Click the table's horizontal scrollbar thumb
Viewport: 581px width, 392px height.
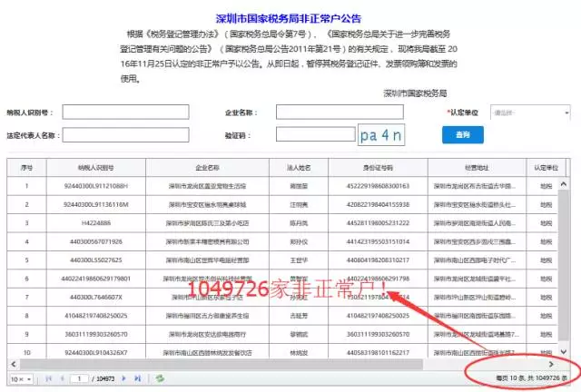coord(222,364)
